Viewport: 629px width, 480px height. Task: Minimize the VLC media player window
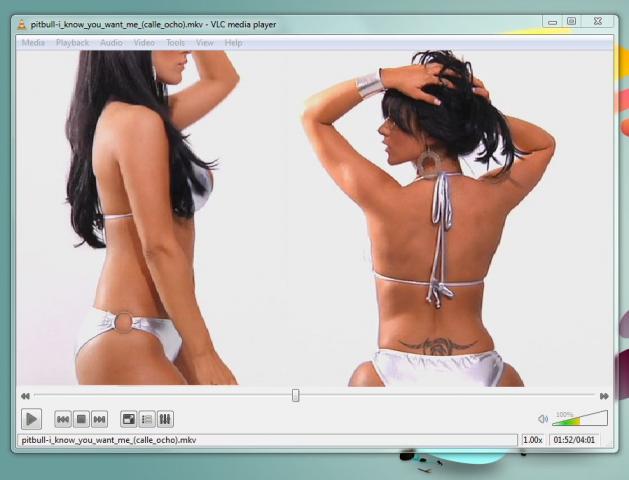click(x=553, y=22)
